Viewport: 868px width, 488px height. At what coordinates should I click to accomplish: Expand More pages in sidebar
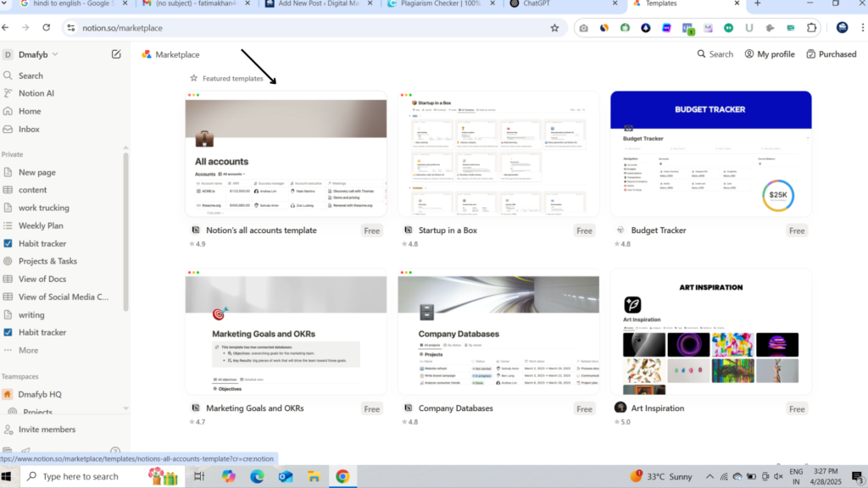click(x=28, y=350)
